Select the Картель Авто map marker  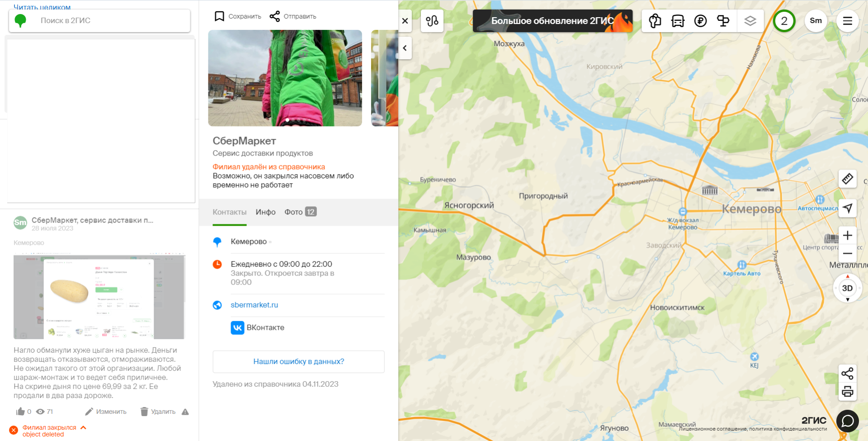[x=742, y=265]
